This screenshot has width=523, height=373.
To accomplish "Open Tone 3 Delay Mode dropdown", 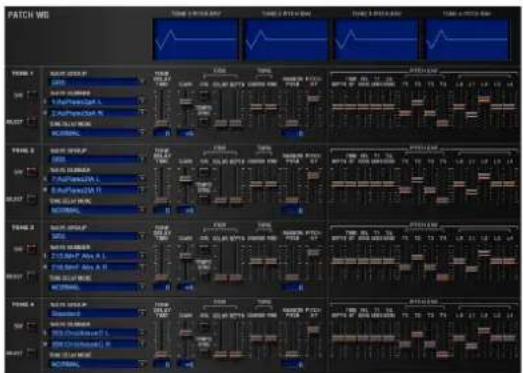I will [97, 287].
